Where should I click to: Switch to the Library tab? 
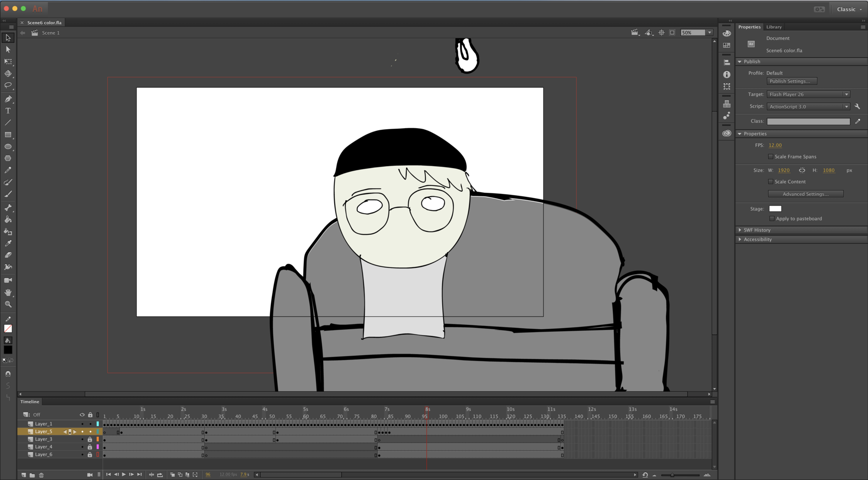(x=774, y=27)
